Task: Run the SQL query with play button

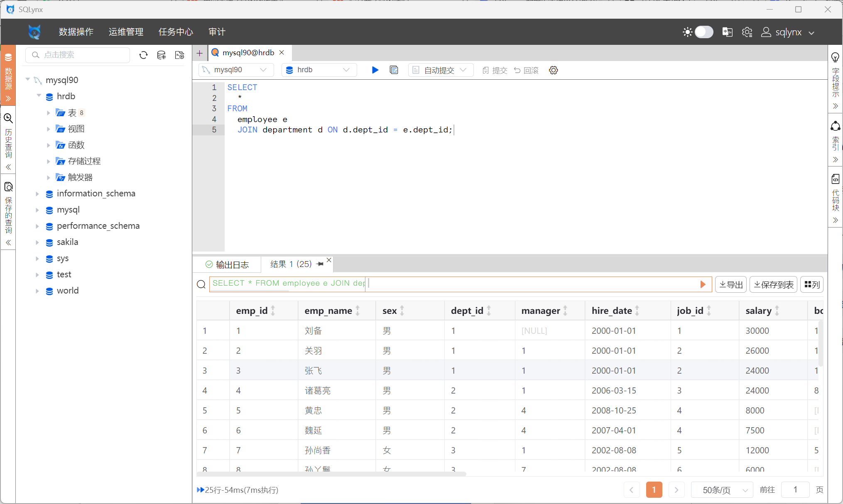Action: (x=375, y=70)
